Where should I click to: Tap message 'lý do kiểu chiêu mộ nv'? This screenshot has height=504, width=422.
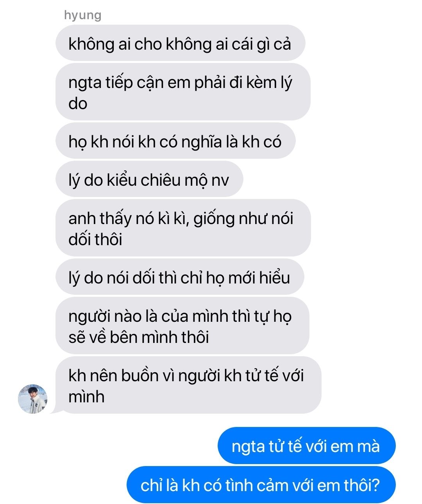point(149,179)
